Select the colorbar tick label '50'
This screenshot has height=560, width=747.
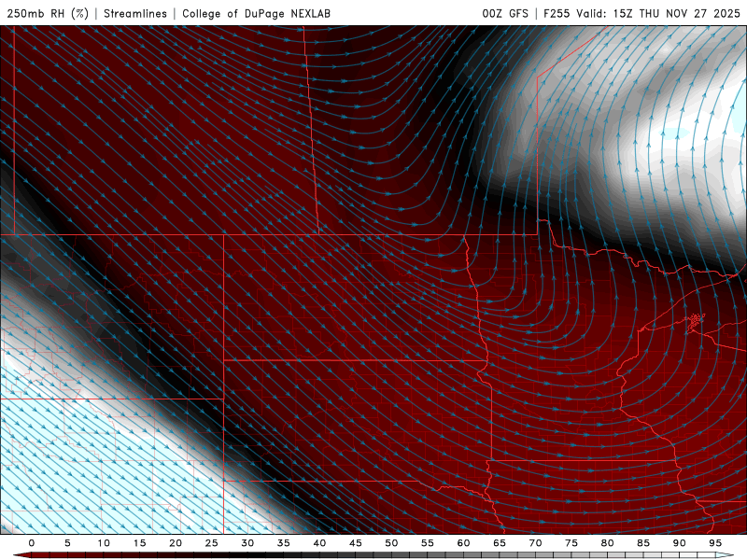pos(391,543)
